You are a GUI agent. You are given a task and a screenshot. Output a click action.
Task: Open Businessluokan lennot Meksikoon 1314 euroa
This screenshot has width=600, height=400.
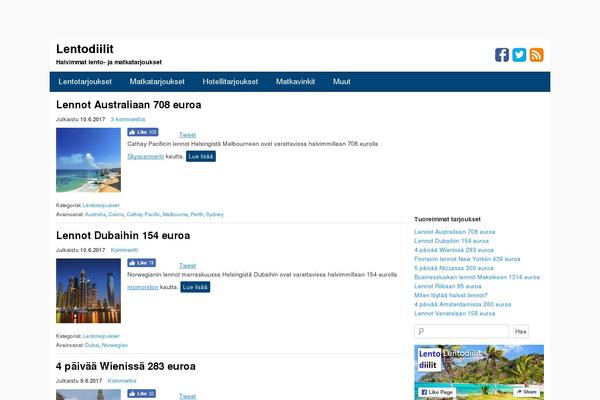(x=477, y=277)
